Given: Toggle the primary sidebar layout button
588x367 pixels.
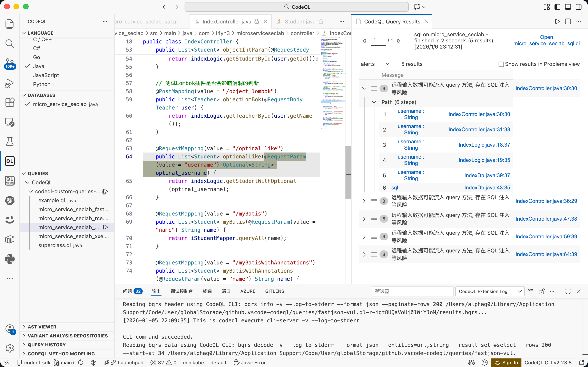Looking at the screenshot, I should pos(557,7).
